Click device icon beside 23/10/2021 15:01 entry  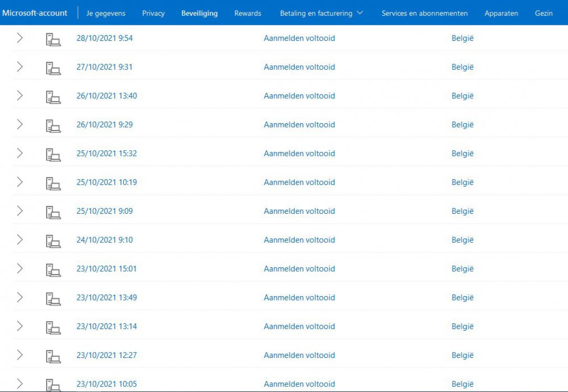(x=53, y=269)
